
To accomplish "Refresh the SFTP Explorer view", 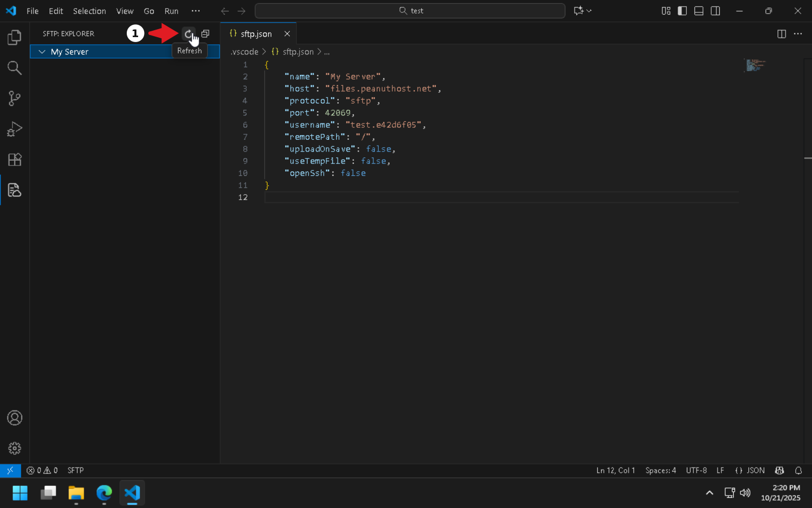I will click(188, 33).
